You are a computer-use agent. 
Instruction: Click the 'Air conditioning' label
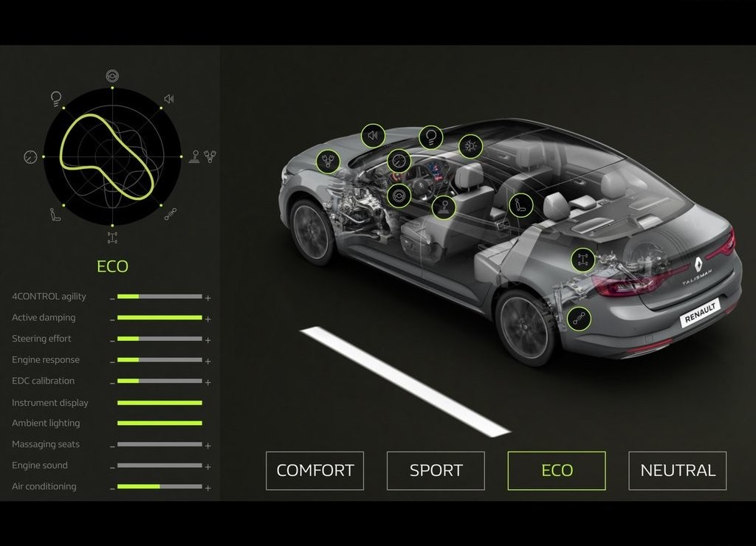[44, 487]
